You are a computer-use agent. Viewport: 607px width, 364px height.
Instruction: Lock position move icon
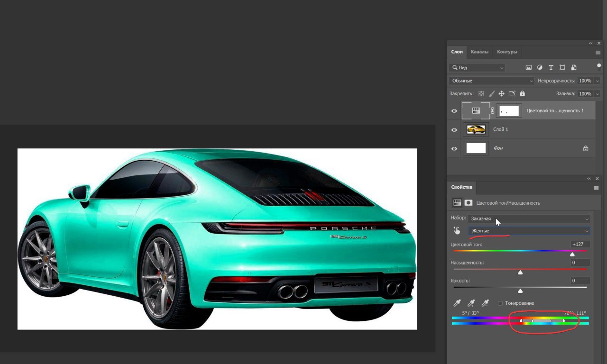pos(501,94)
